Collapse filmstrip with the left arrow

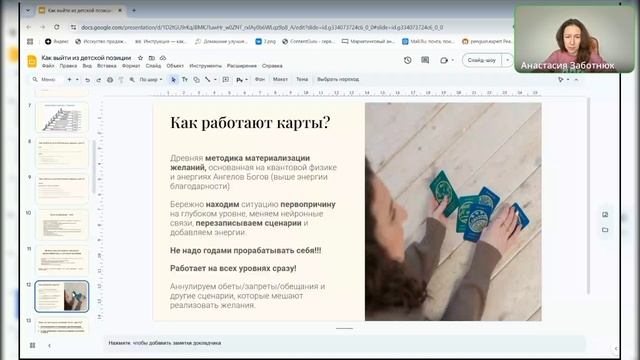[x=49, y=345]
